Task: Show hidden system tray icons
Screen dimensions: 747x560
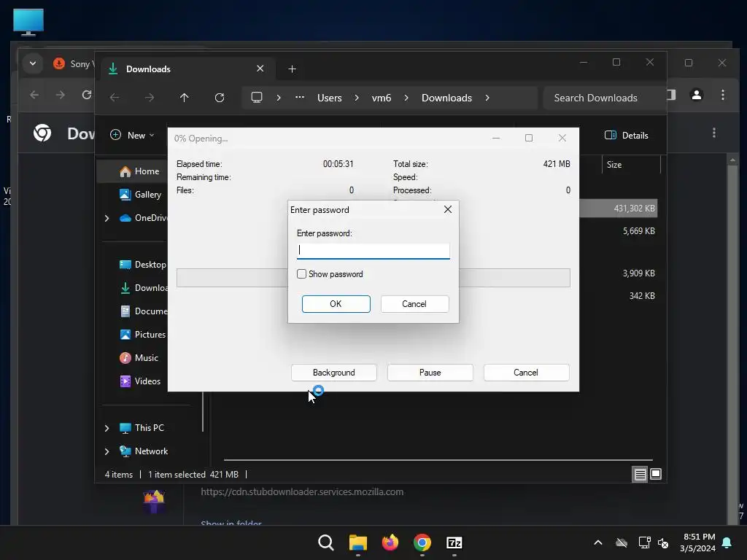Action: (x=598, y=542)
